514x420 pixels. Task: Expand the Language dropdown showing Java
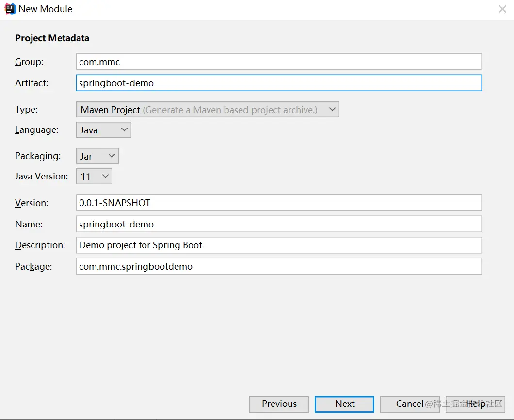[x=104, y=130]
